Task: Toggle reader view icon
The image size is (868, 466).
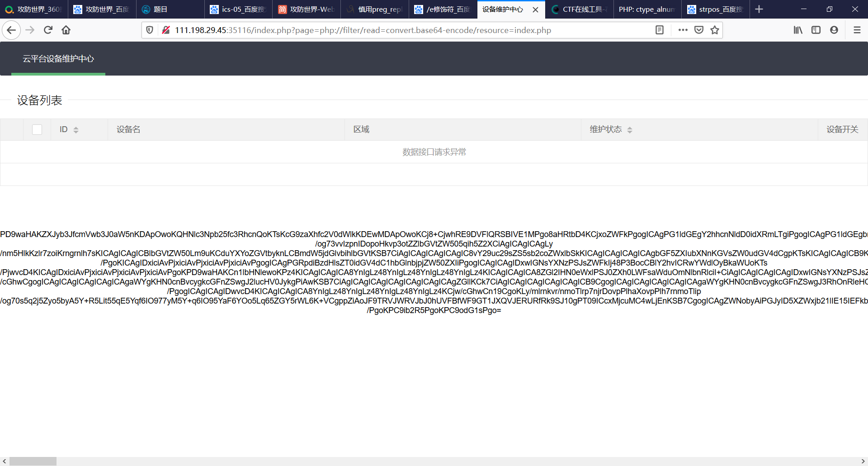Action: click(660, 30)
